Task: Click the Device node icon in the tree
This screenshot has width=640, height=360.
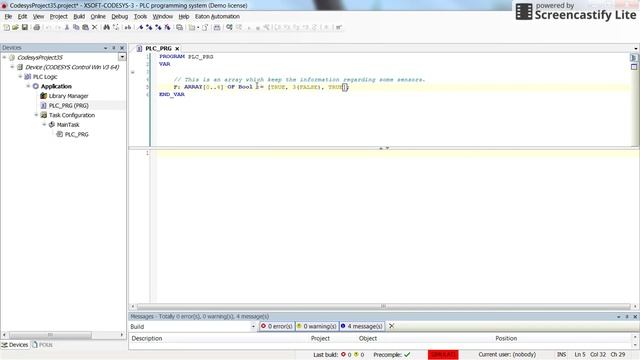Action: [20, 67]
